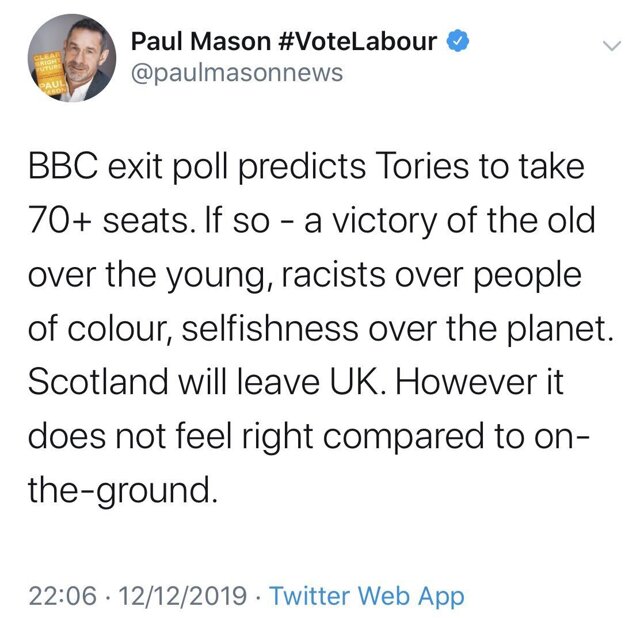Click the phrase "of colour"
The image size is (625, 618).
97,329
